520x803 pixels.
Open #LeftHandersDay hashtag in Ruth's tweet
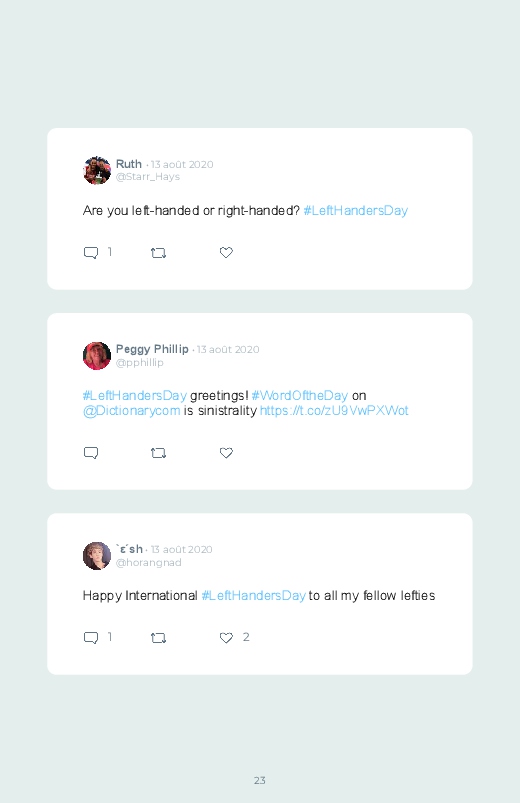click(x=356, y=210)
